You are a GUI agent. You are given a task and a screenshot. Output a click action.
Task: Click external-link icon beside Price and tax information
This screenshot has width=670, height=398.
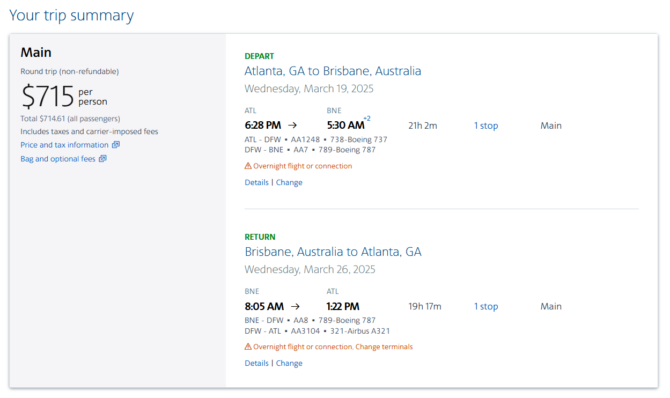point(116,144)
